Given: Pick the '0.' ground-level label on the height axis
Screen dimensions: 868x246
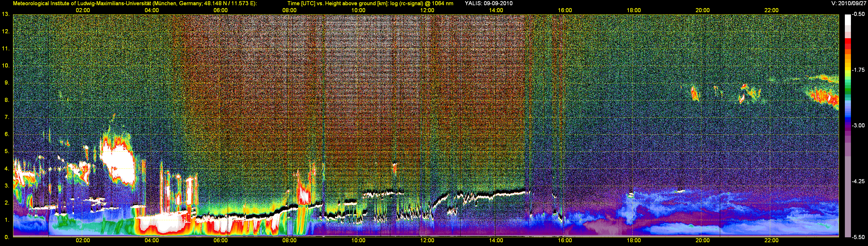Looking at the screenshot, I should coord(7,237).
